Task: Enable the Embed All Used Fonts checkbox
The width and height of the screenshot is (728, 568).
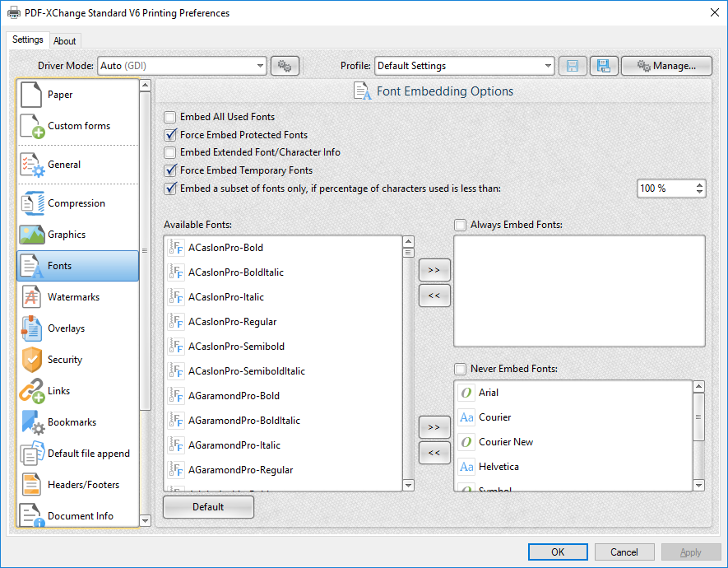Action: point(170,117)
